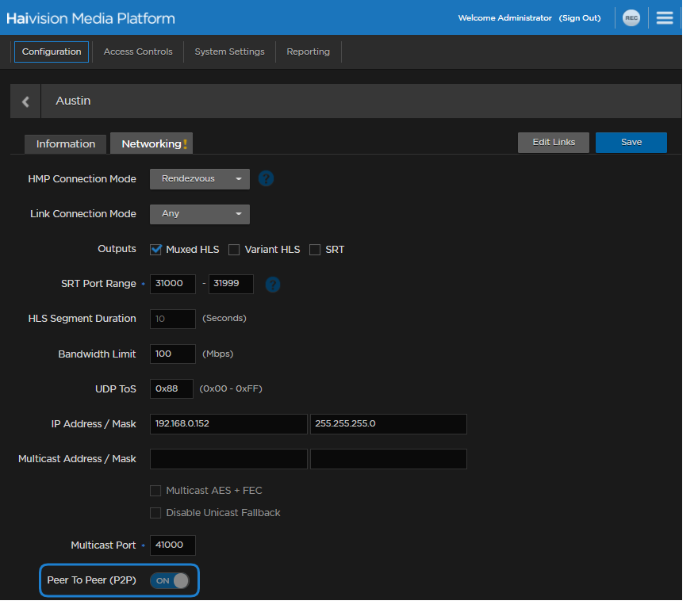Enable the Variant HLS output checkbox

pos(234,250)
